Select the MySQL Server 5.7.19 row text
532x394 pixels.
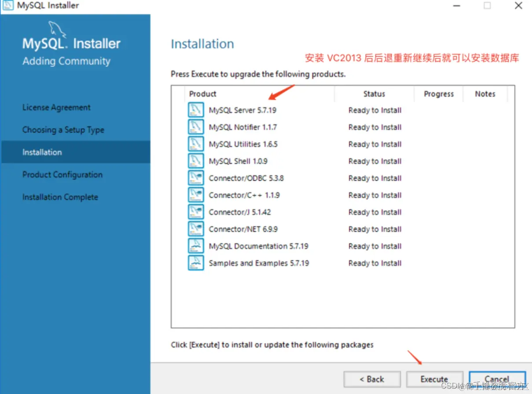(242, 110)
